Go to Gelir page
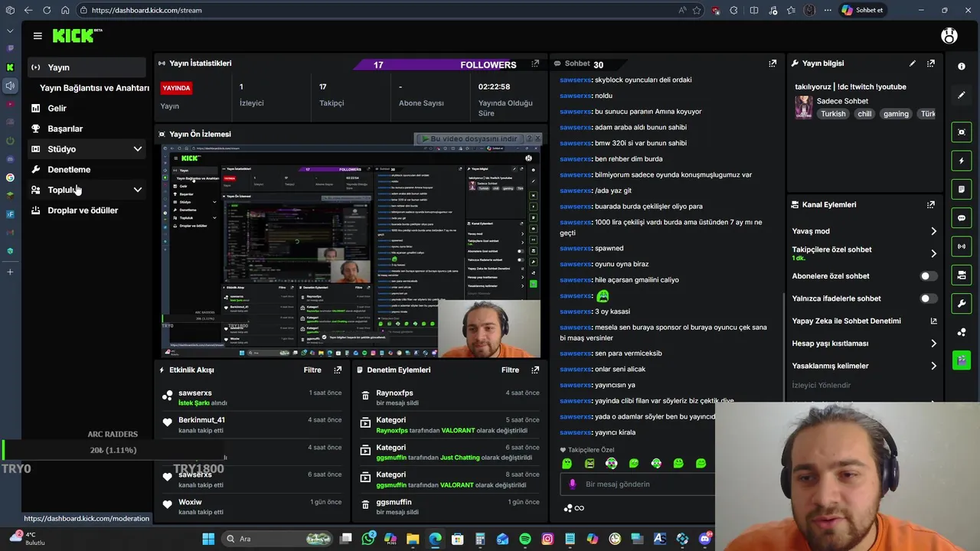Screen dimensions: 980x551 [x=57, y=109]
